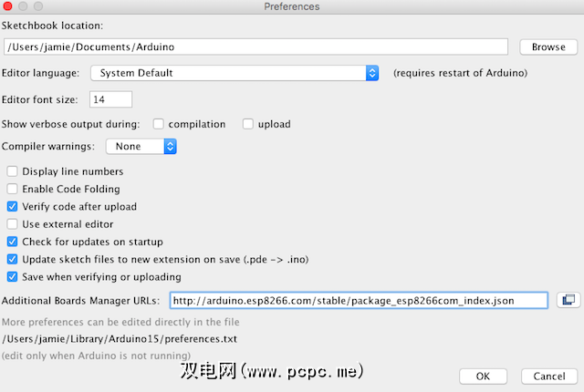This screenshot has width=584, height=392.
Task: Open the additional boards URLs editor window icon
Action: [x=567, y=300]
